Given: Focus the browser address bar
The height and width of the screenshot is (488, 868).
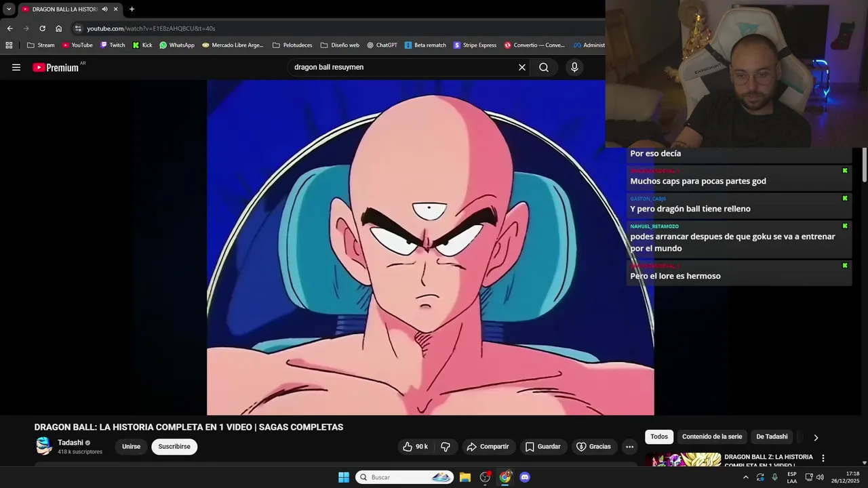Looking at the screenshot, I should pyautogui.click(x=339, y=28).
